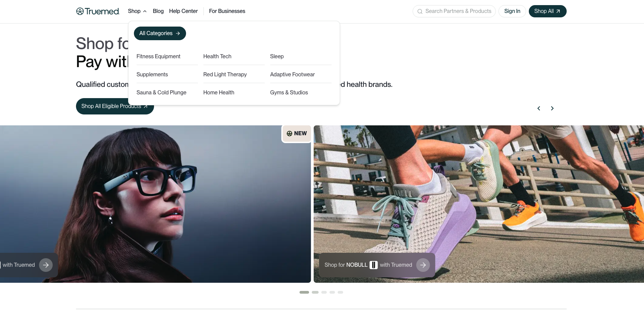Viewport: 644px width, 325px height.
Task: Click the Truemed logo
Action: click(98, 11)
